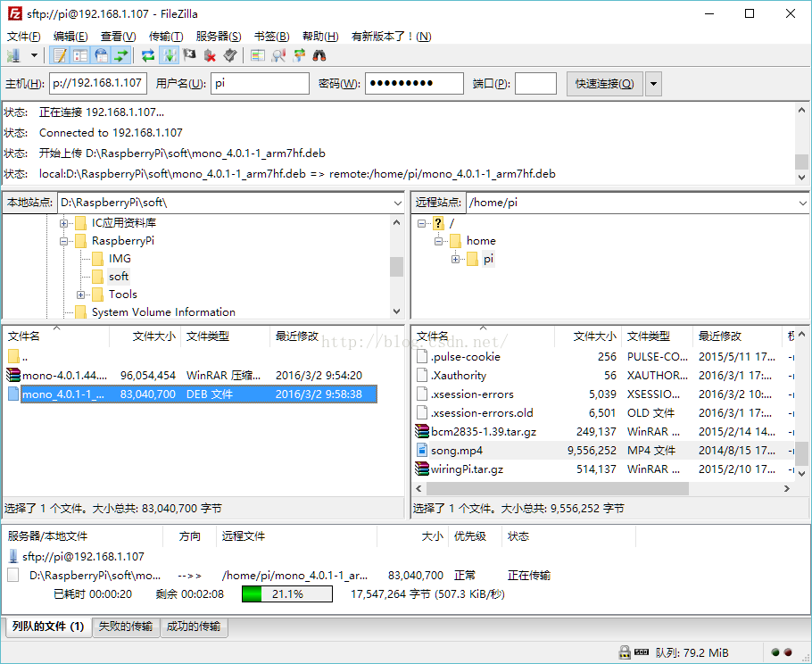This screenshot has width=812, height=664.
Task: Click the remote file list horizontal scrollbar
Action: (x=558, y=488)
